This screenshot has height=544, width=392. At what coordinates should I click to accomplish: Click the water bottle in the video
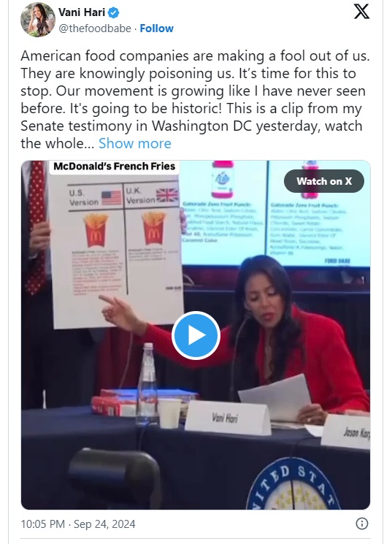[147, 383]
